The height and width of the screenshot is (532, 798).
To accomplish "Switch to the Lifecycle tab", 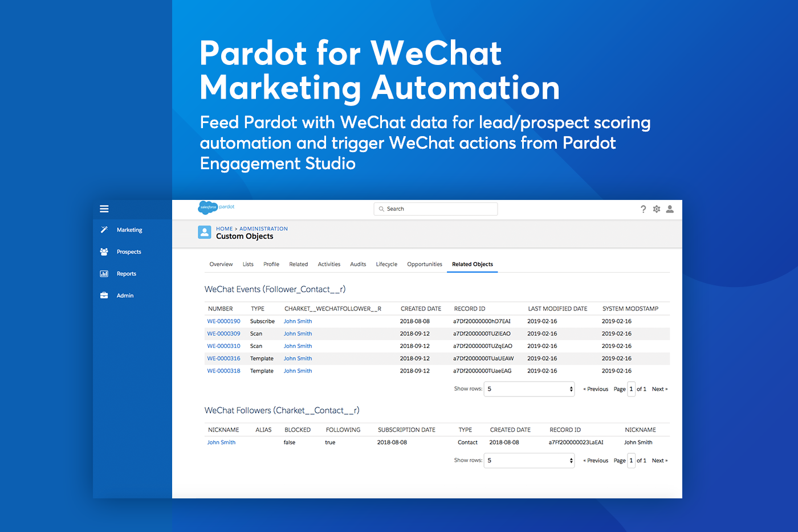I will [386, 264].
